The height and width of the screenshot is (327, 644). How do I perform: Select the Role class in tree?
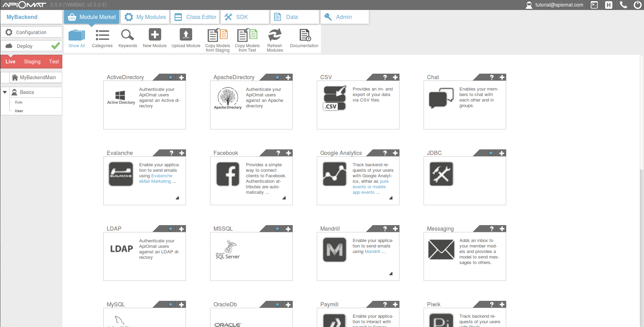coord(19,102)
